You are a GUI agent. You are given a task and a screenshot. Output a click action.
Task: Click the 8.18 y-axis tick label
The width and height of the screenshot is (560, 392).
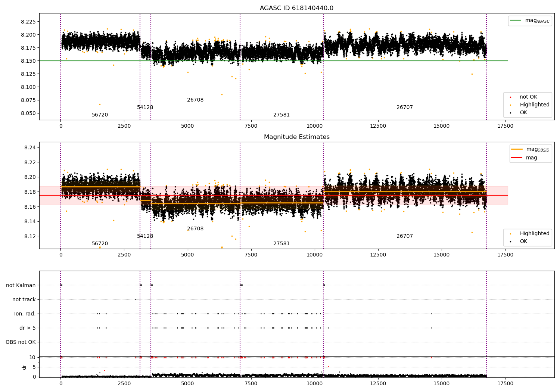coord(30,192)
